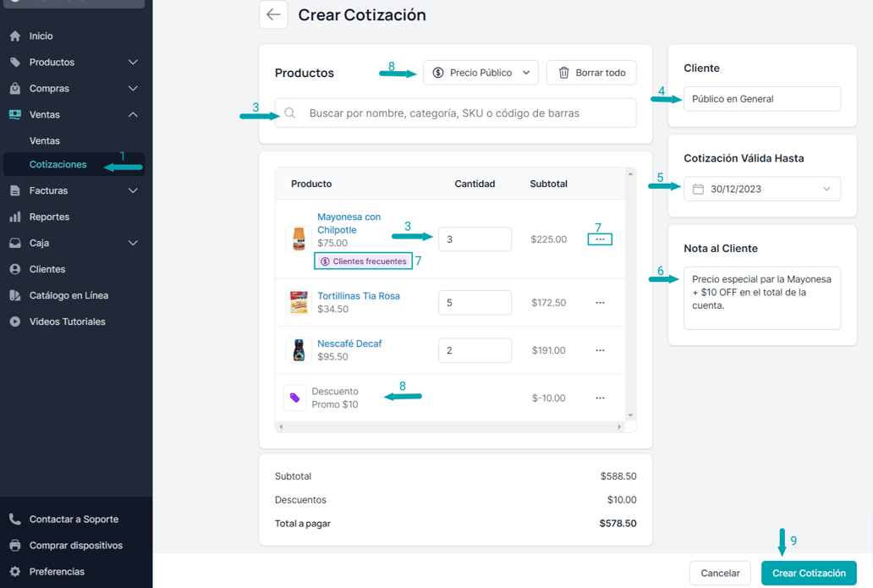Expand the Caja sidebar section

133,244
